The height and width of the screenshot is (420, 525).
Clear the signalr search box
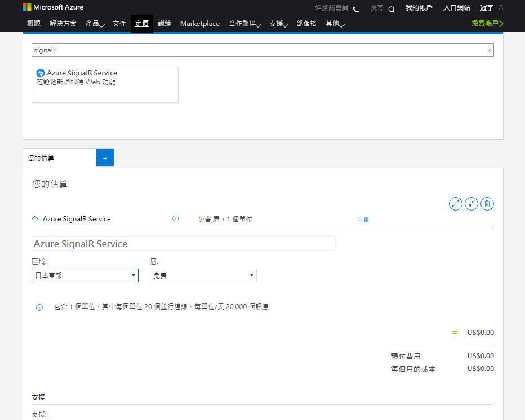click(489, 50)
